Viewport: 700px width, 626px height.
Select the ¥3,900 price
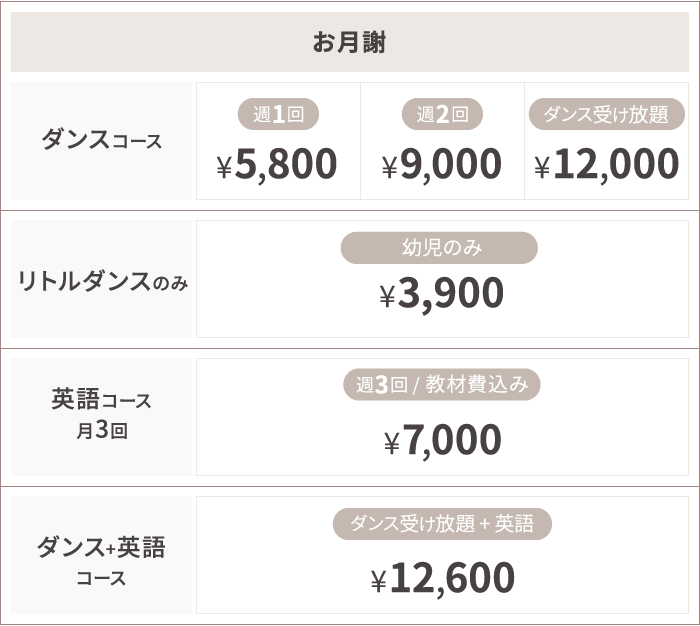click(442, 293)
